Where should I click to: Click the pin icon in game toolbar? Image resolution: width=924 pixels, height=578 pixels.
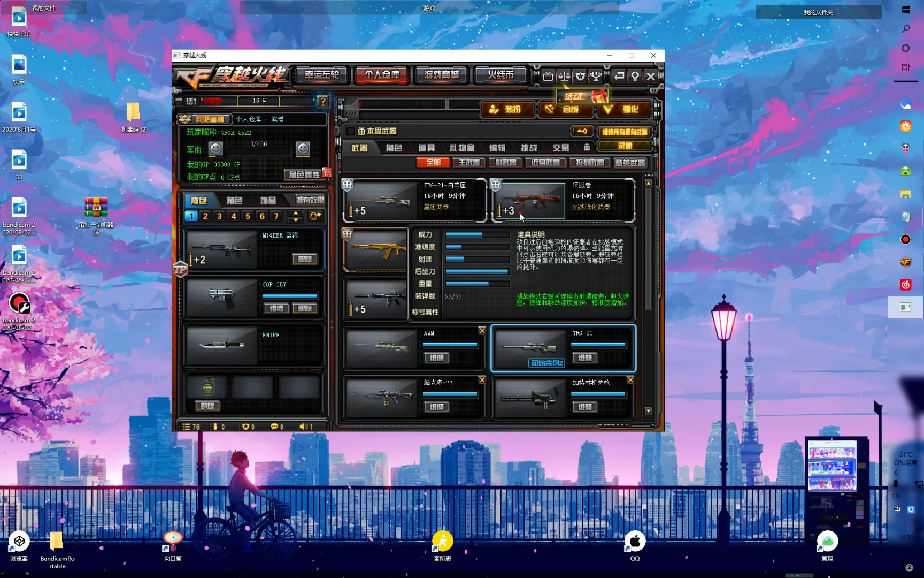click(635, 76)
